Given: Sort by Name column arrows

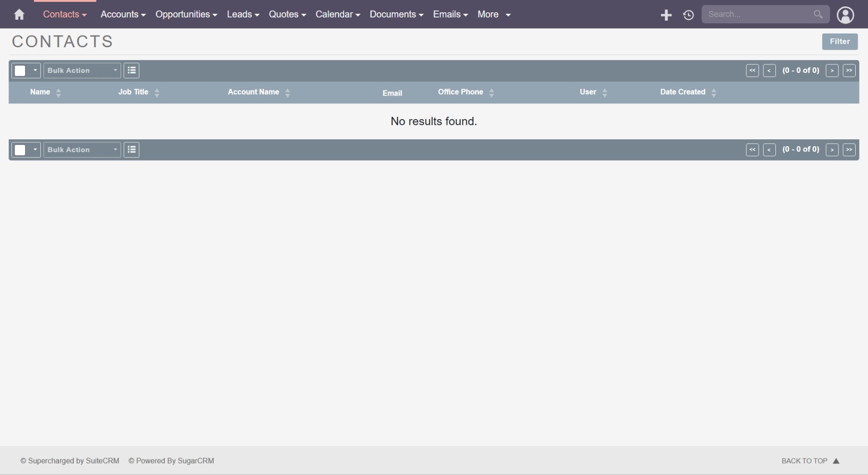Looking at the screenshot, I should pos(59,93).
